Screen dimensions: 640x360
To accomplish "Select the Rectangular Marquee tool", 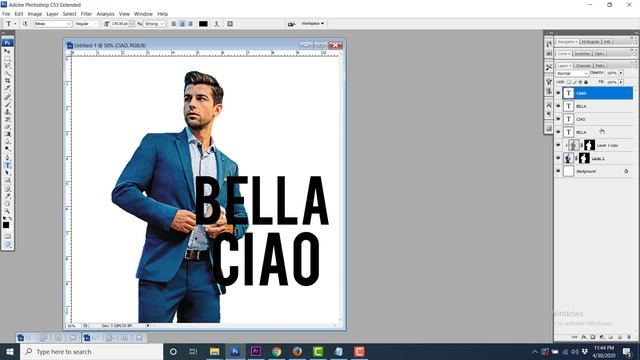I will 7,59.
